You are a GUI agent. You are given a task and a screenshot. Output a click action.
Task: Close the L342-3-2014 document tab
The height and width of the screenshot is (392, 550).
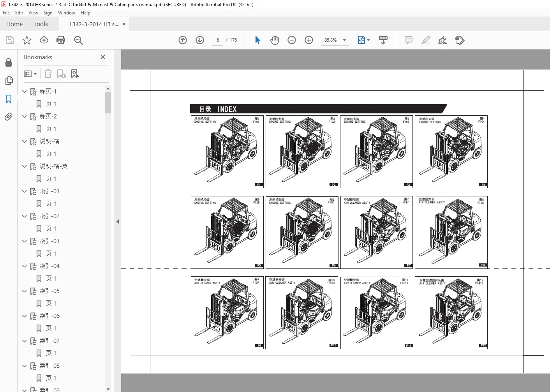click(x=124, y=24)
